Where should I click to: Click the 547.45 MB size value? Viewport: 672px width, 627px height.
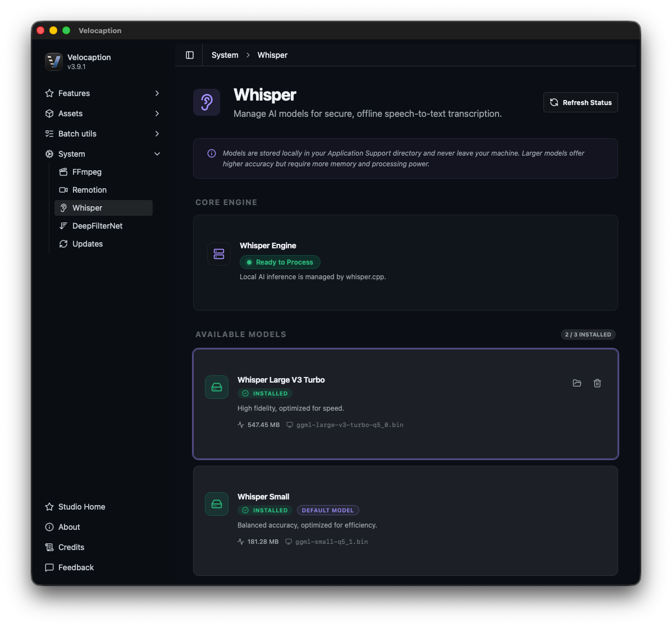pyautogui.click(x=263, y=425)
